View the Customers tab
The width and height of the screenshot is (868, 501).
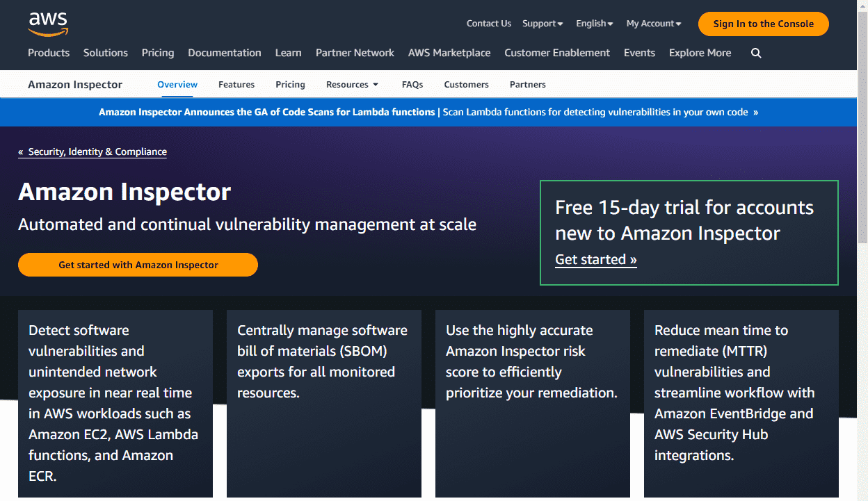click(466, 84)
